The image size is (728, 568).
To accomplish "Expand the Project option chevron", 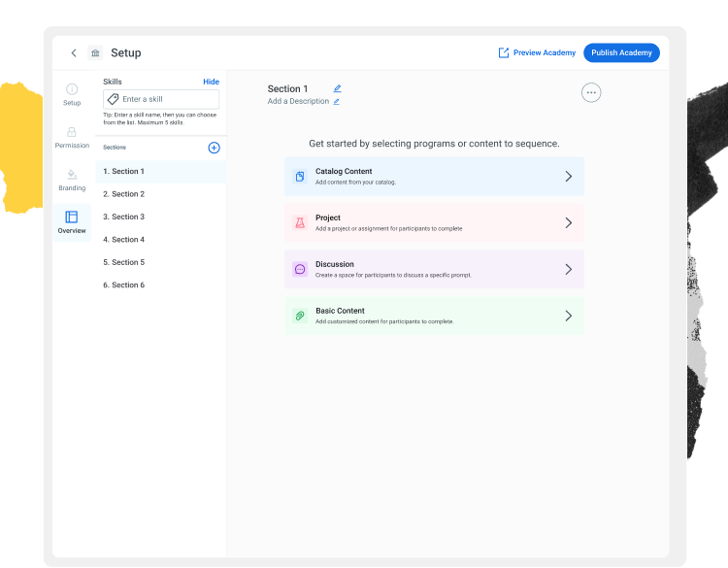I will click(569, 223).
